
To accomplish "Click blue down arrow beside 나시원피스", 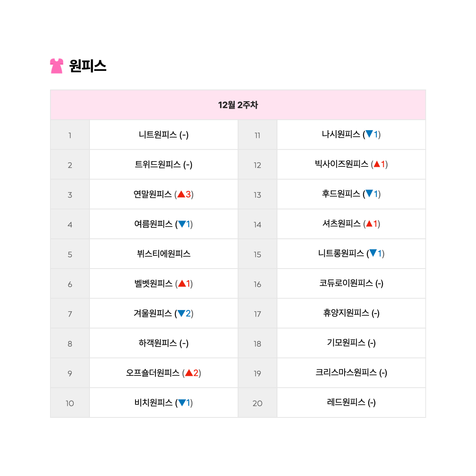I will pos(369,134).
